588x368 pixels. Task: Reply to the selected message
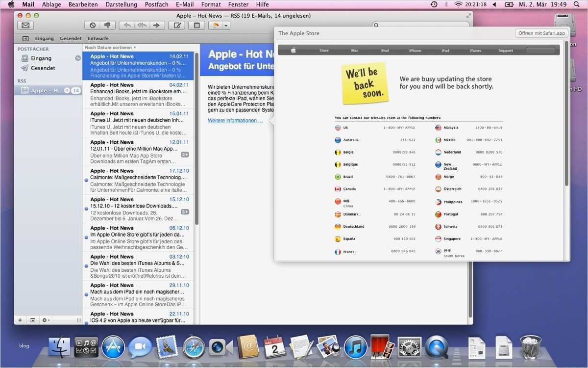(126, 25)
